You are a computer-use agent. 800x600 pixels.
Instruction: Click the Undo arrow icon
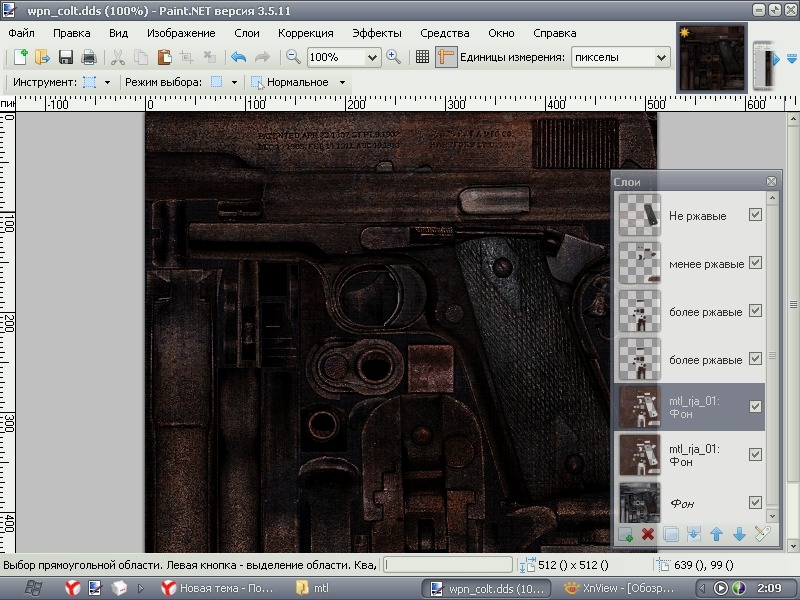pyautogui.click(x=238, y=58)
